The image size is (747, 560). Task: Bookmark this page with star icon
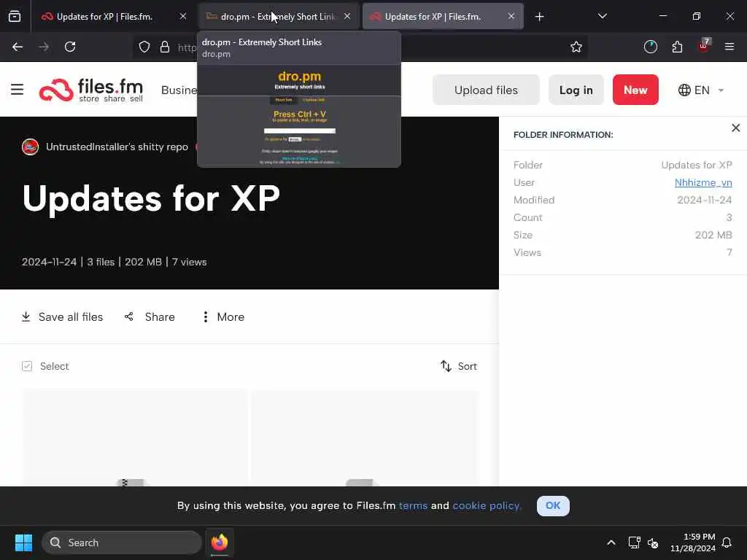coord(576,47)
